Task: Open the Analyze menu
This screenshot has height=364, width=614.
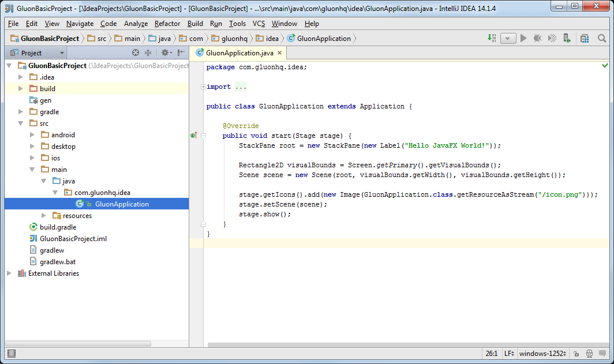Action: (136, 24)
